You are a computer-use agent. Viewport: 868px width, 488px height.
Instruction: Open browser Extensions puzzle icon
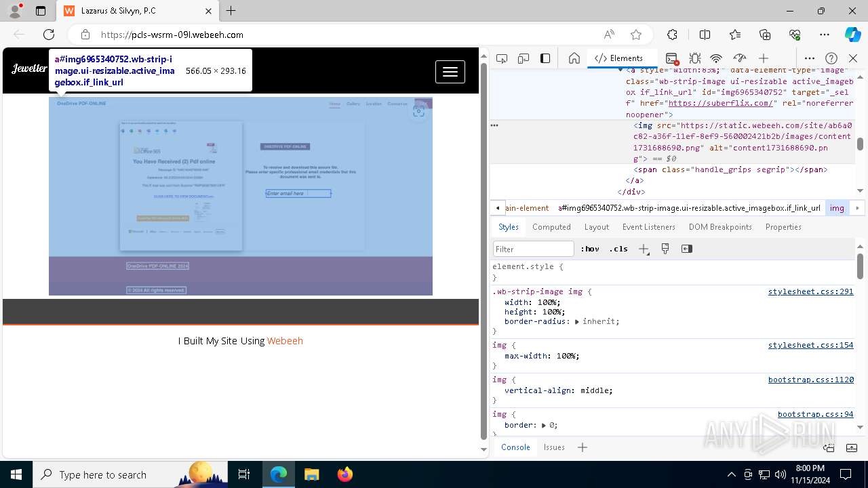672,35
